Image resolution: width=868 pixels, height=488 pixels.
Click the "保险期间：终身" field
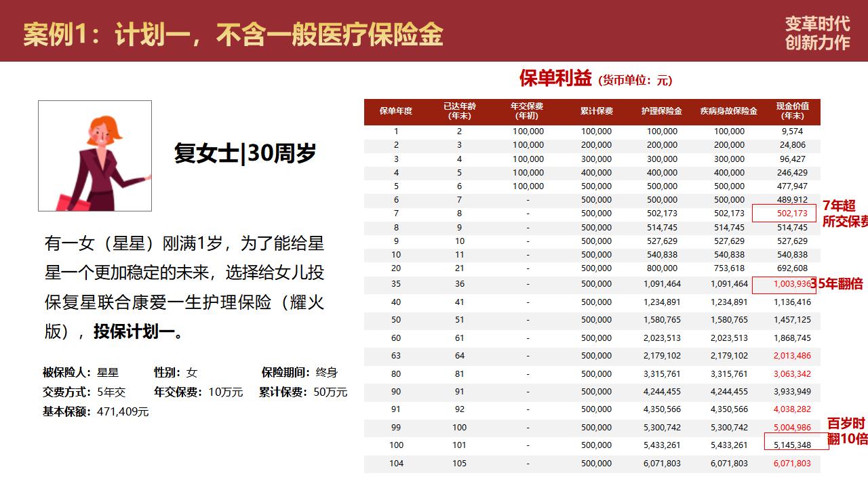click(299, 372)
